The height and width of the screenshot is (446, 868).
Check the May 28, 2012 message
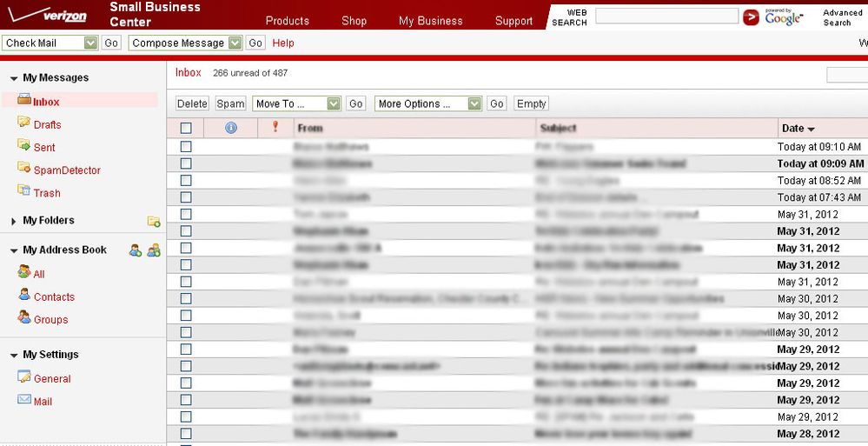coord(186,433)
